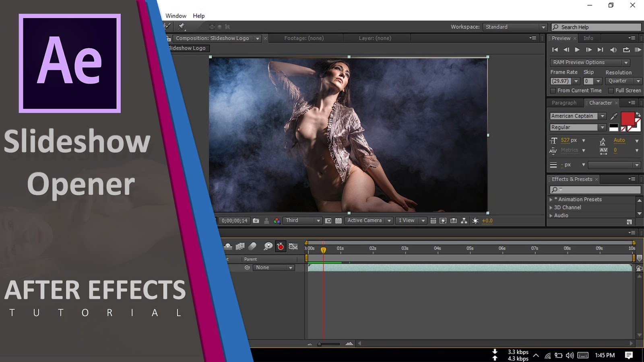Open the Window menu

pyautogui.click(x=176, y=16)
